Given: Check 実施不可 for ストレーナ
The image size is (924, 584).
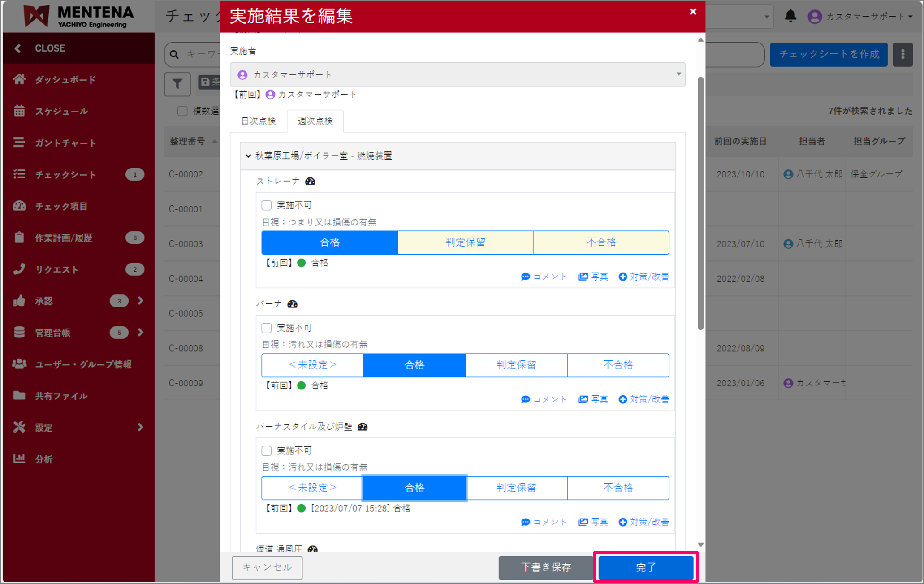Looking at the screenshot, I should (x=267, y=205).
